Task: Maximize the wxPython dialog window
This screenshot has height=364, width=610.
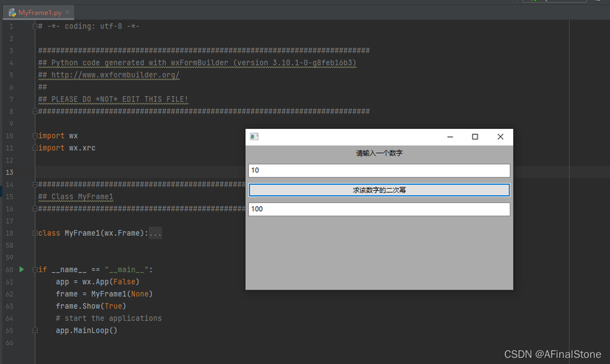Action: [x=475, y=137]
